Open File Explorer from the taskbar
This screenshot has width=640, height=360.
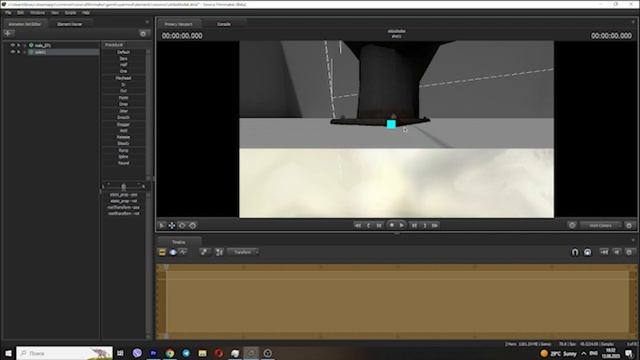[202, 353]
